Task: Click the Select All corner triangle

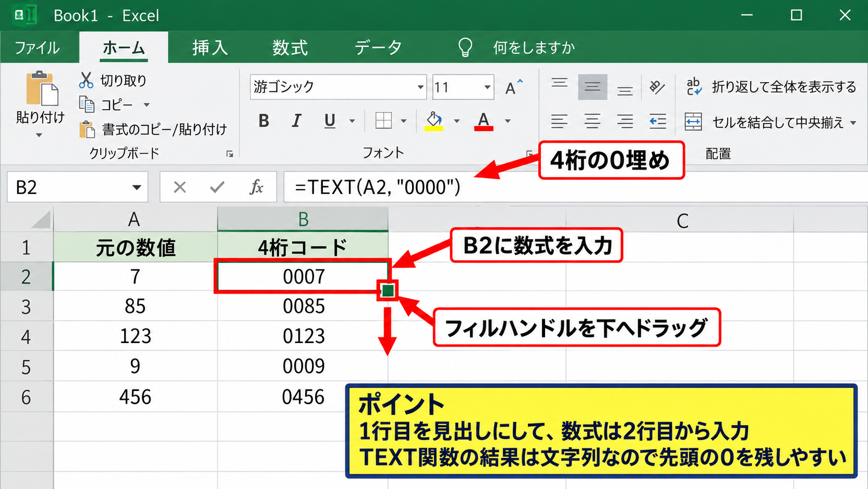Action: tap(40, 220)
